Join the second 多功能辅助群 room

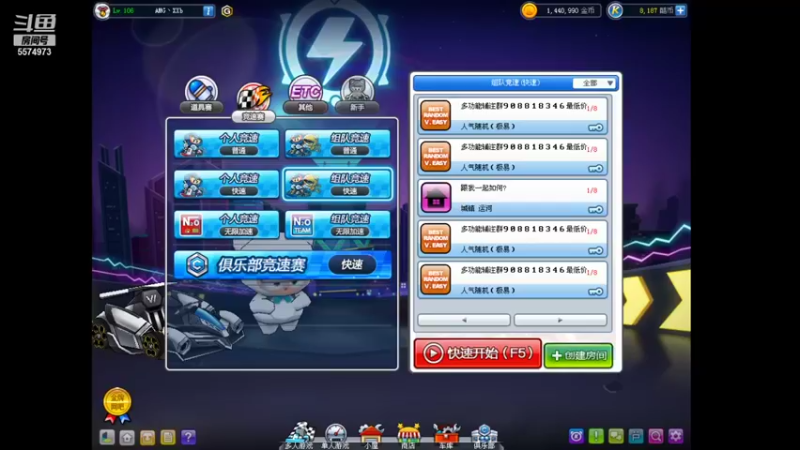point(512,157)
